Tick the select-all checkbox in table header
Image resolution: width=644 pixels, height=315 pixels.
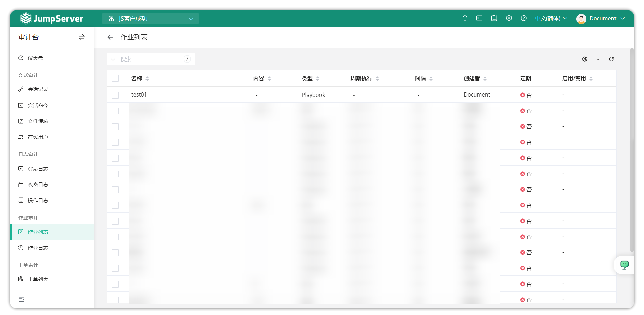[115, 78]
